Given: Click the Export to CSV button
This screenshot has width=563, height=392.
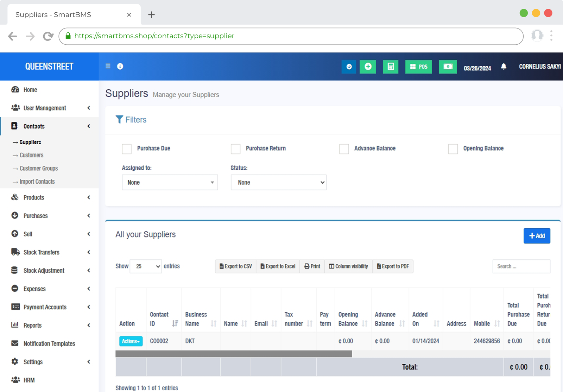Looking at the screenshot, I should (x=236, y=266).
